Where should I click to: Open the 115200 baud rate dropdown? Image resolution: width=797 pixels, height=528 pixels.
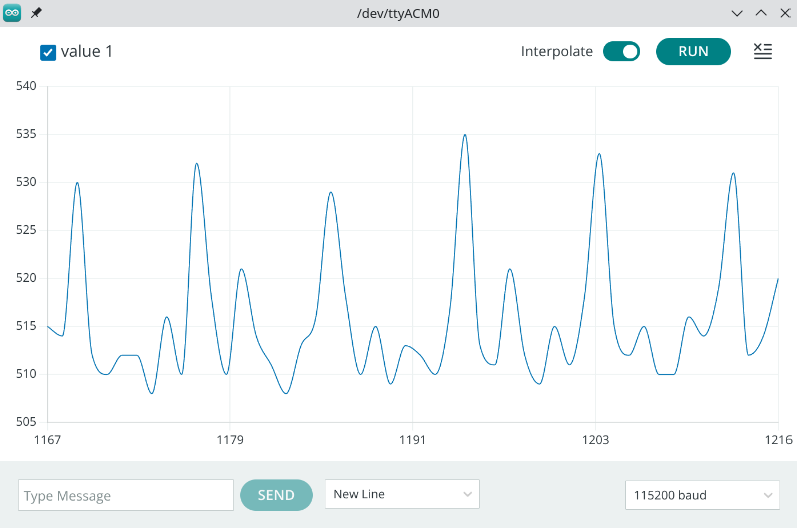(702, 495)
